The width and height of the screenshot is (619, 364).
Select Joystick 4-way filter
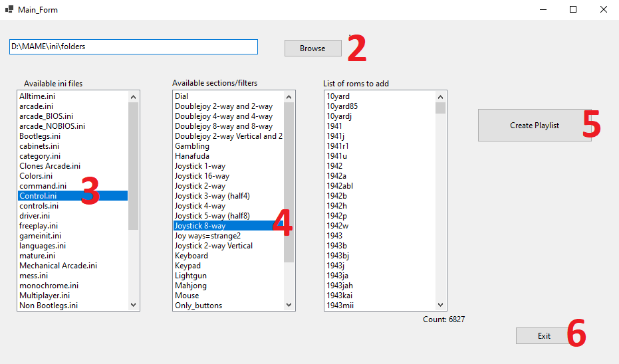(x=228, y=206)
